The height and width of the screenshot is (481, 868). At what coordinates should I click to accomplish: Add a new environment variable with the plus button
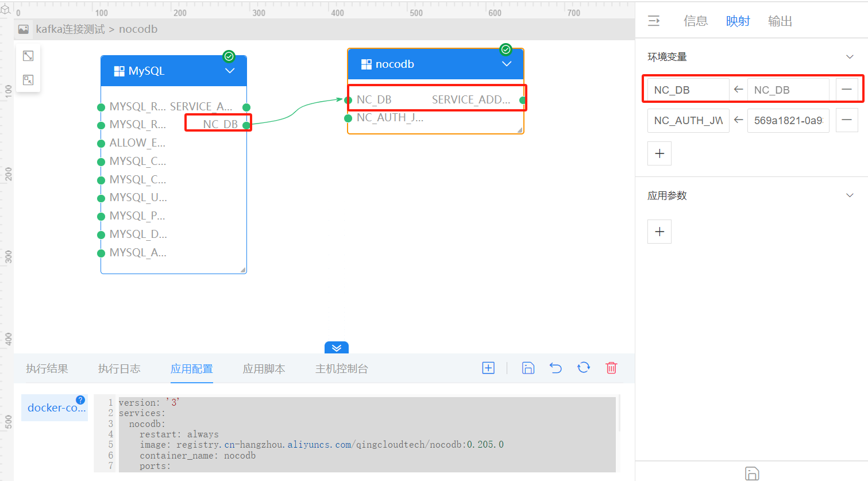(x=659, y=153)
